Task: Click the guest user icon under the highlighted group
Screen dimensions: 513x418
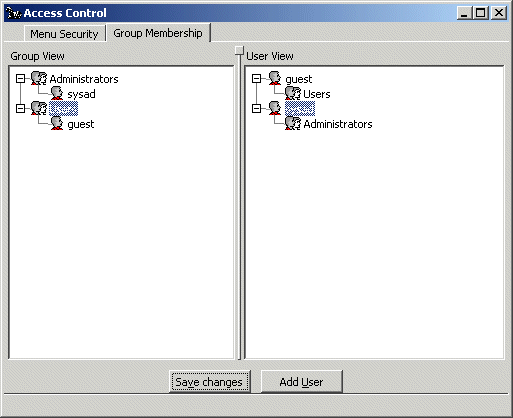Action: 57,123
